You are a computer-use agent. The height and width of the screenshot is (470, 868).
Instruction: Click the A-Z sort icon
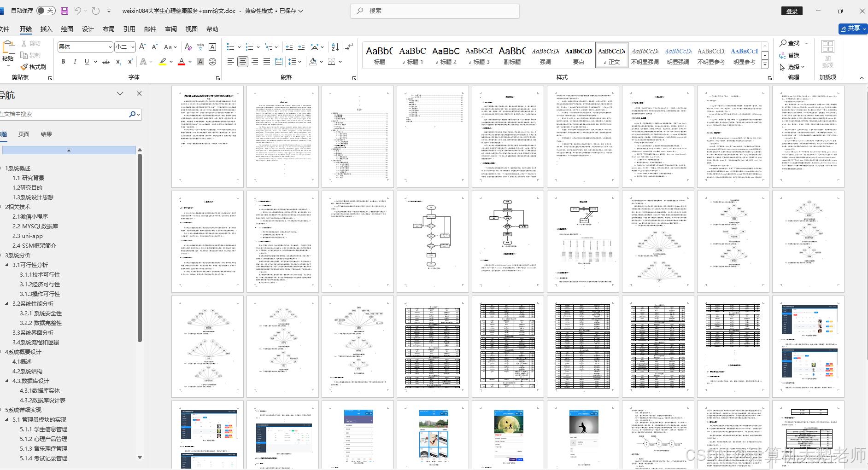pos(335,47)
